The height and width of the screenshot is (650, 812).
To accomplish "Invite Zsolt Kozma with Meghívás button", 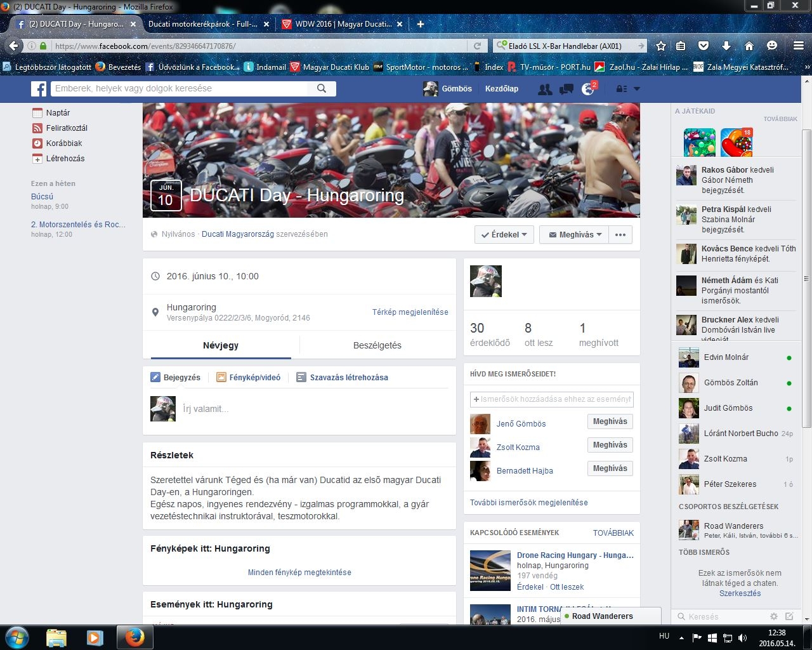I will pos(610,445).
